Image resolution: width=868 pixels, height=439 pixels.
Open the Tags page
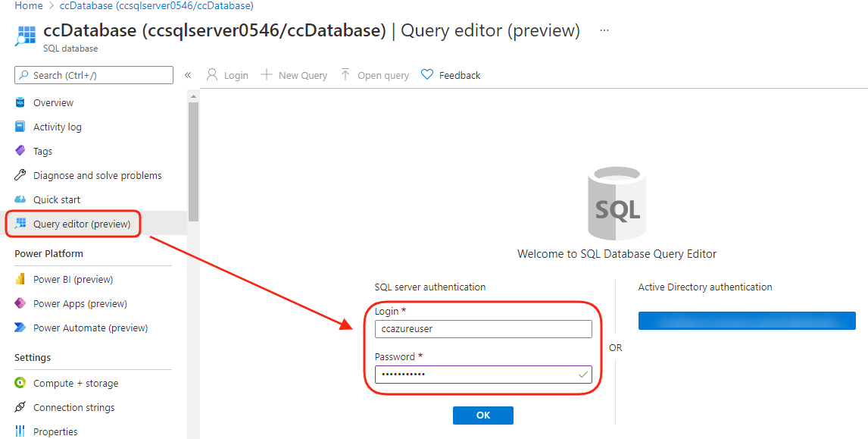(x=42, y=152)
